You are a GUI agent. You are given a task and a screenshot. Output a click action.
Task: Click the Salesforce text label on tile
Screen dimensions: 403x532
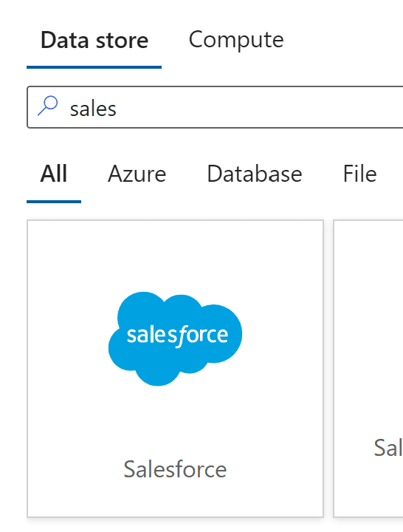(175, 469)
